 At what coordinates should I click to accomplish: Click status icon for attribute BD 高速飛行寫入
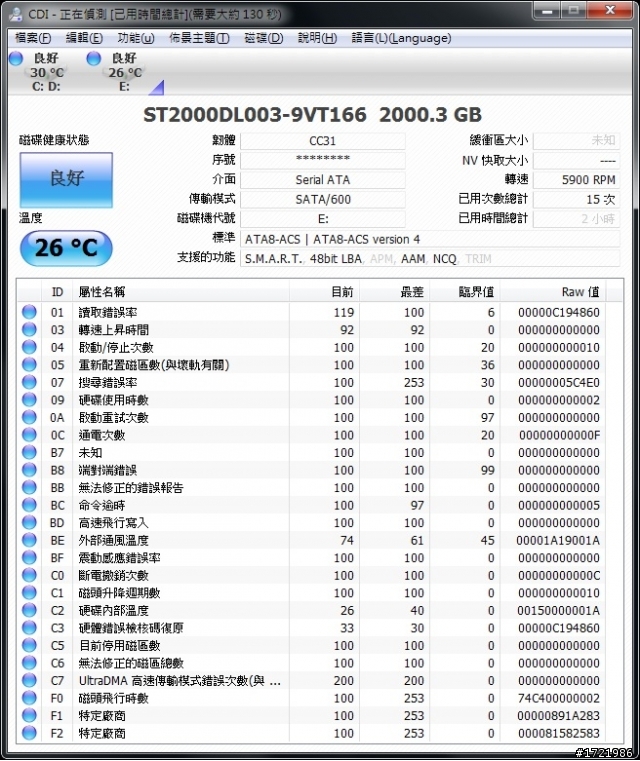[29, 522]
